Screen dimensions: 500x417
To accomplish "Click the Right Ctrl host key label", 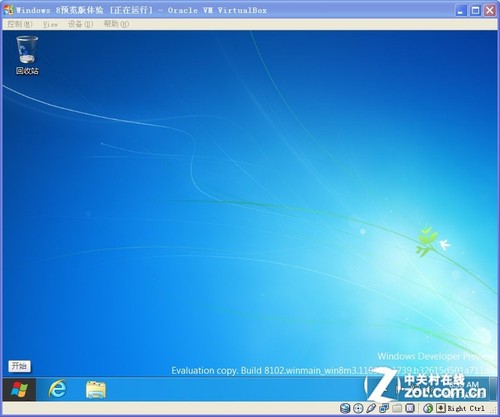I will coord(466,408).
